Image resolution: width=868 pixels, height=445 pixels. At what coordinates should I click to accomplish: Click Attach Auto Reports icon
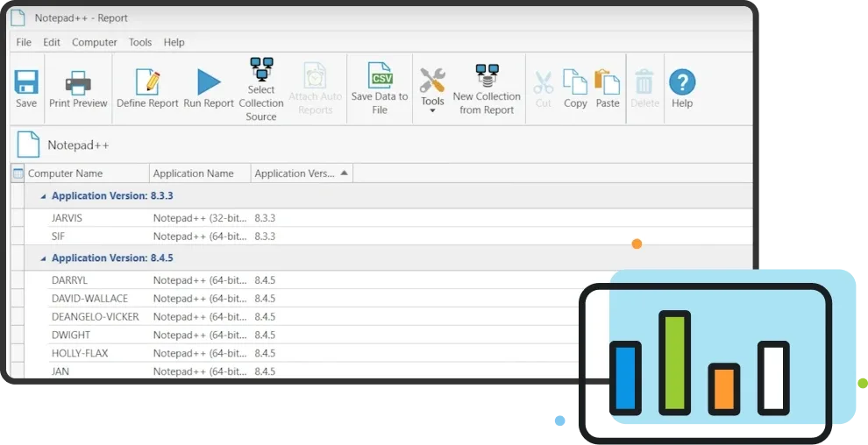tap(315, 75)
